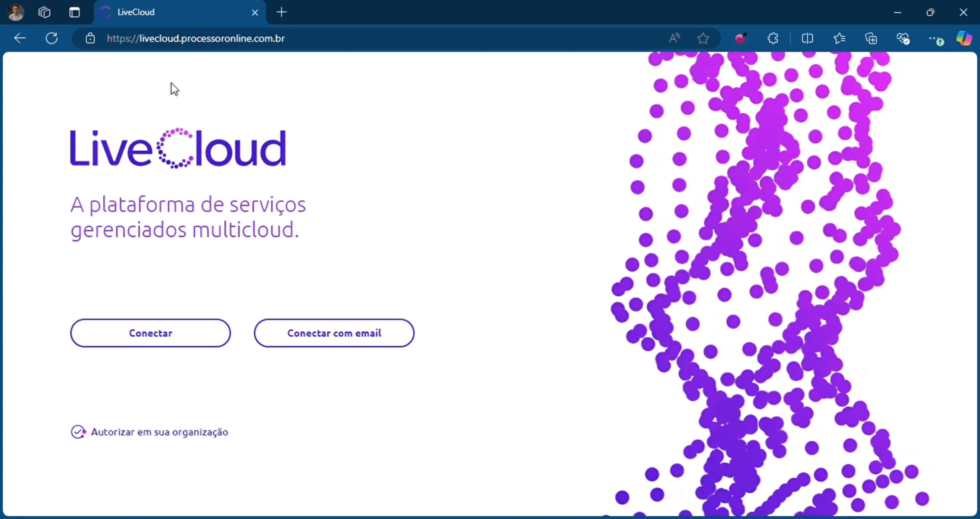Open the browser profile avatar
The width and height of the screenshot is (980, 519).
[14, 12]
